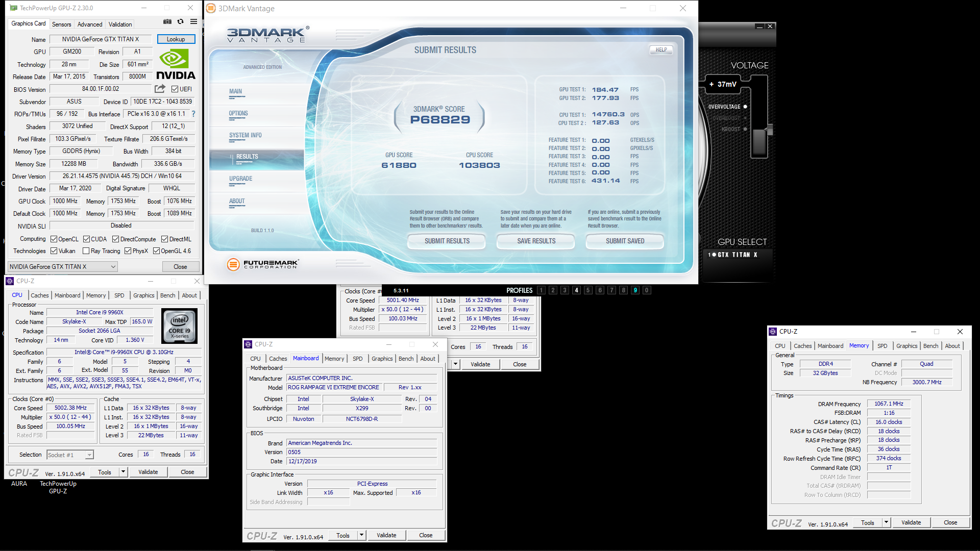Open Bench tab in Mainboard CPU-Z window
This screenshot has width=980, height=551.
406,359
